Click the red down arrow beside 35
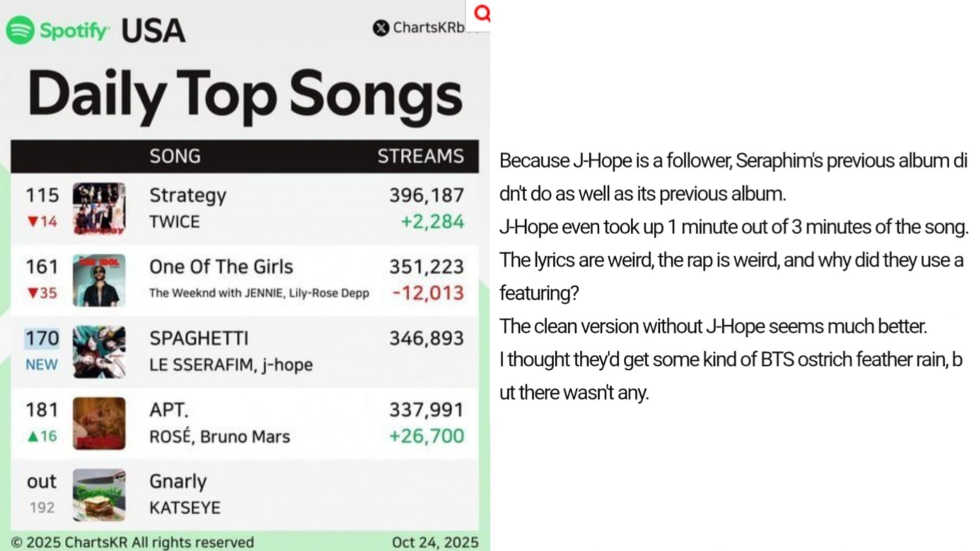 (33, 293)
